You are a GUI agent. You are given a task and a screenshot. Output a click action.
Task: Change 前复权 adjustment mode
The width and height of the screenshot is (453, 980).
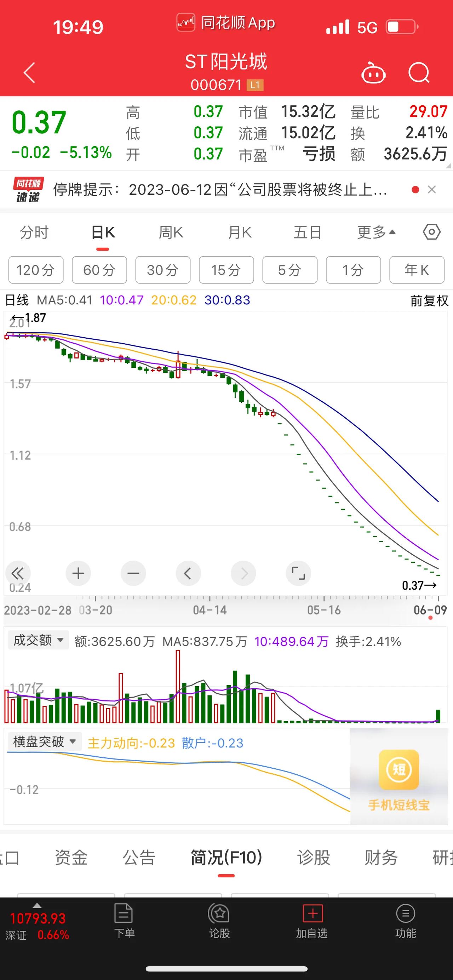[x=429, y=300]
